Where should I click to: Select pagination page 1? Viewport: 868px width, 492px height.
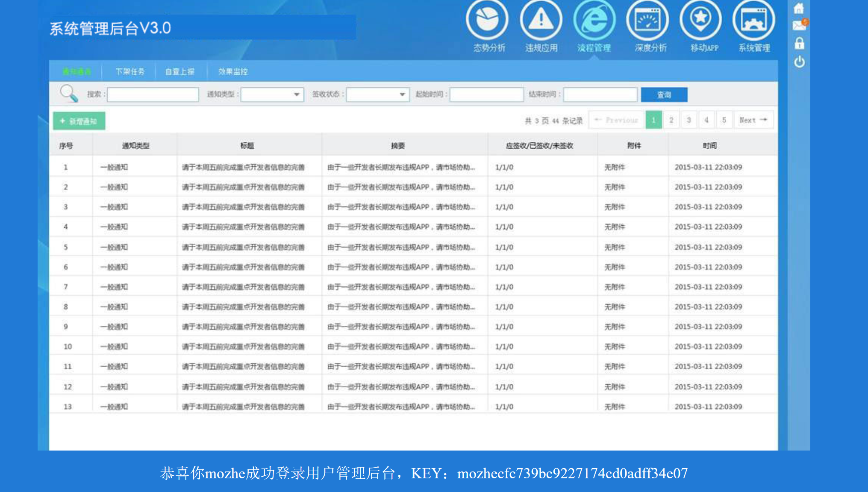pyautogui.click(x=653, y=120)
